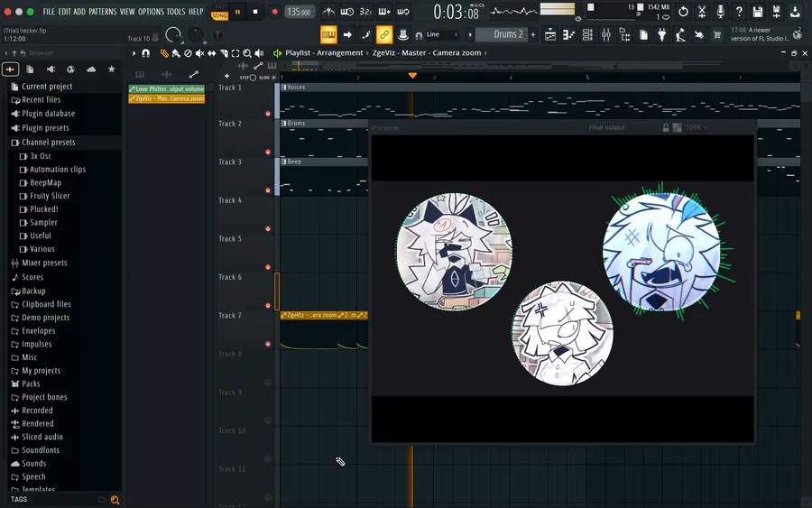812x508 pixels.
Task: Open the Recorded folder in browser
Action: coord(37,411)
